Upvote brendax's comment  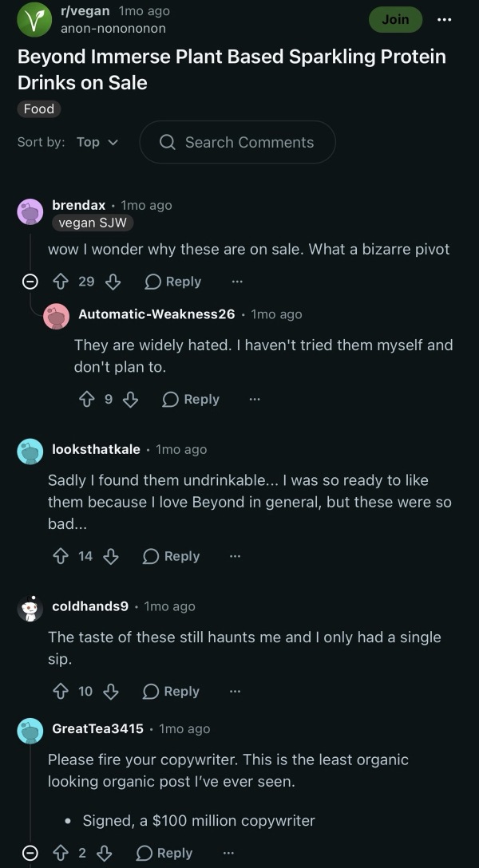point(60,282)
